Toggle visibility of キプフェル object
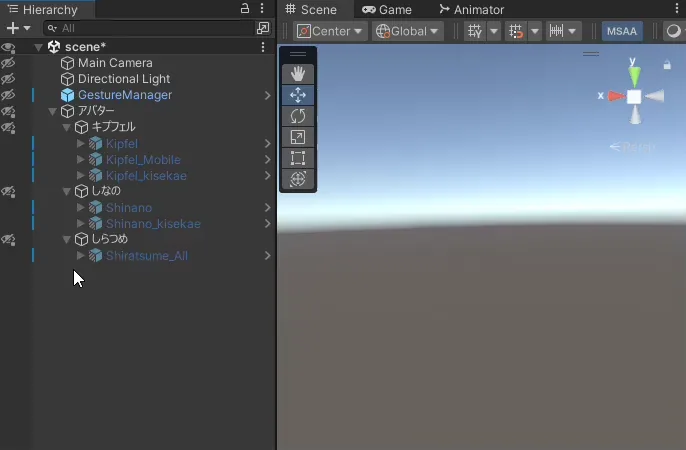The height and width of the screenshot is (450, 686). click(8, 127)
